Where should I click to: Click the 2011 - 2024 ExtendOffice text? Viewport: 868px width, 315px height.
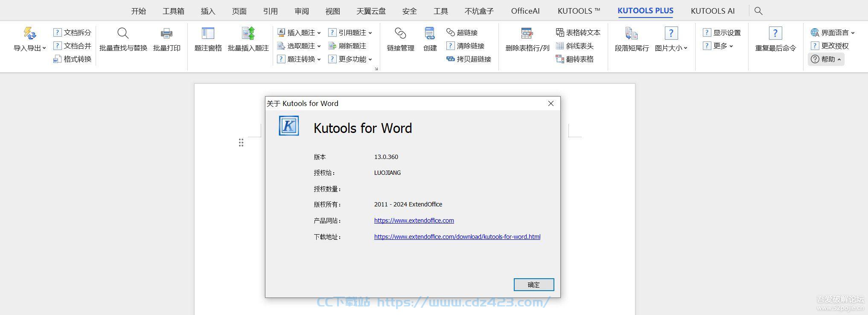408,204
